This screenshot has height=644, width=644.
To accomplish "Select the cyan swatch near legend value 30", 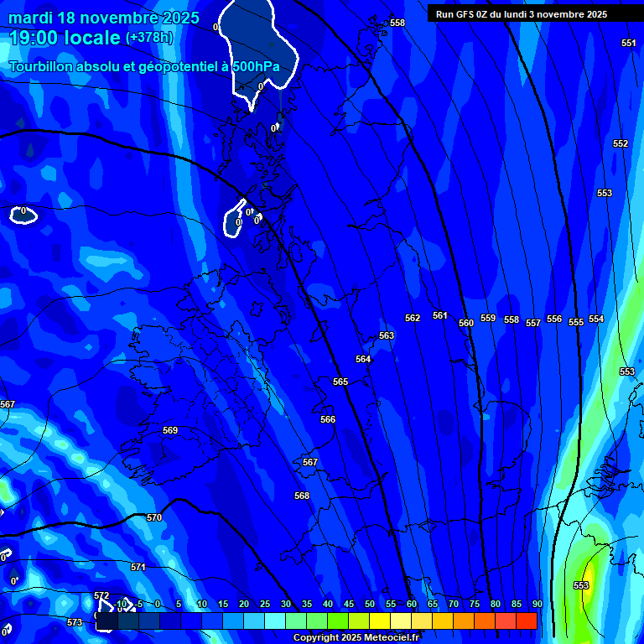I will click(275, 621).
